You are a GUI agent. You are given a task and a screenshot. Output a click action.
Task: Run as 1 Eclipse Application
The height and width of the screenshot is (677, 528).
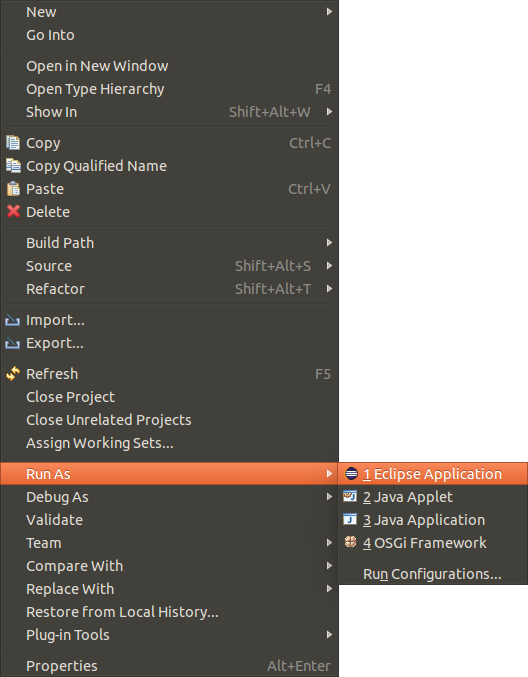coord(433,474)
